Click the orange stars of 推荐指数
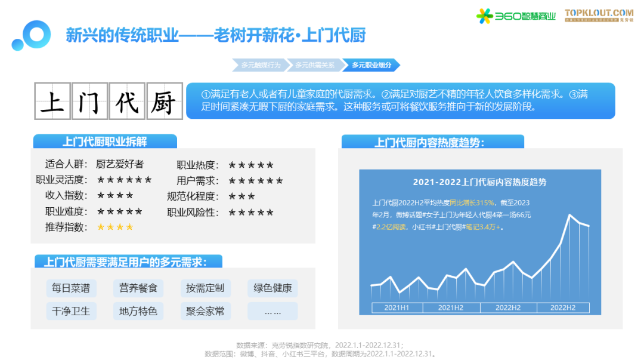This screenshot has width=644, height=363. [114, 226]
